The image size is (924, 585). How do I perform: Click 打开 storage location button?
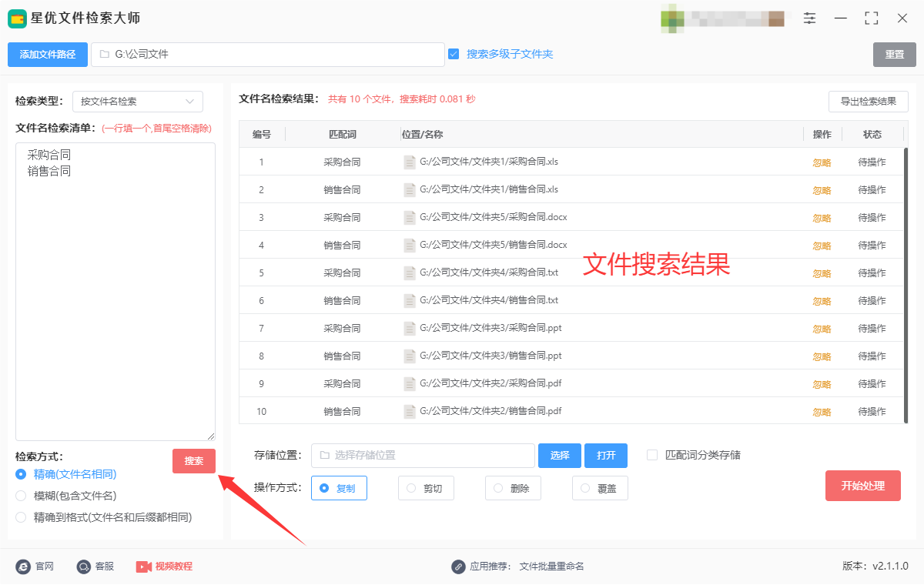[x=606, y=456]
